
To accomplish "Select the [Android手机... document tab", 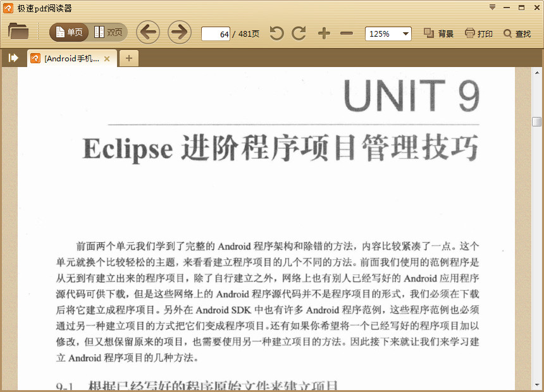I will [x=71, y=59].
